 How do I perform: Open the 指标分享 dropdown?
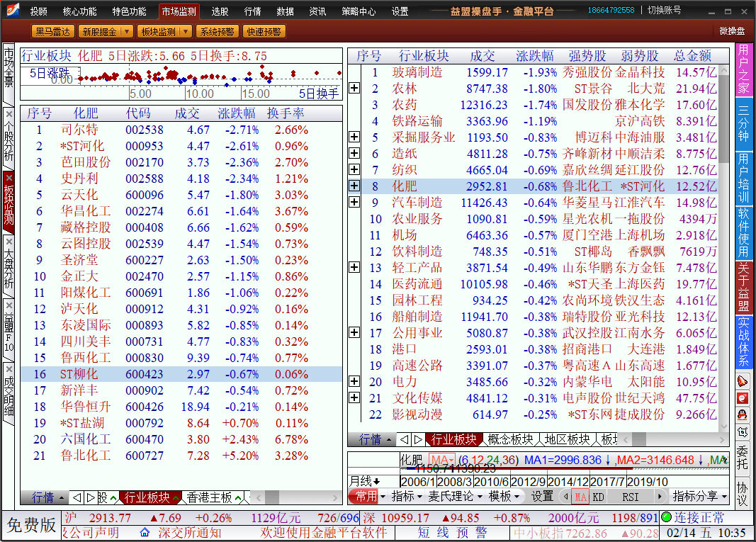click(724, 496)
